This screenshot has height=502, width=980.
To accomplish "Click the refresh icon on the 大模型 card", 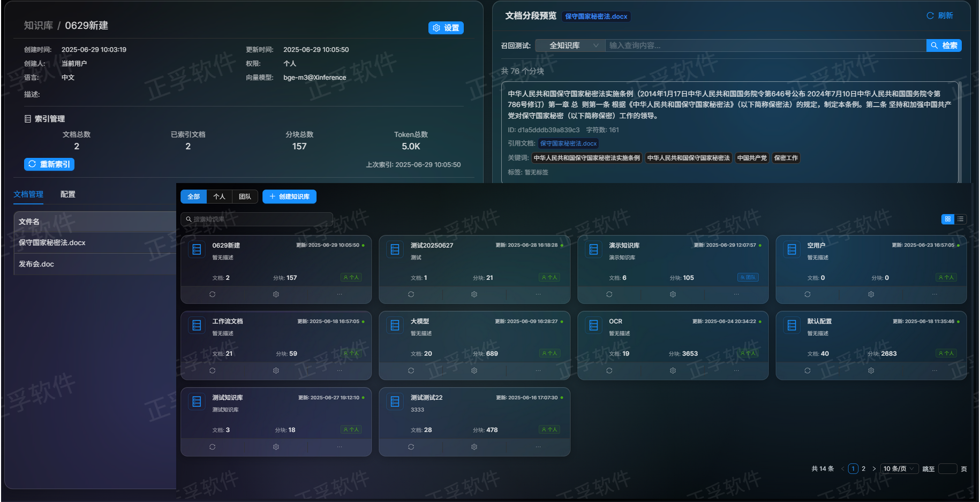I will click(x=411, y=370).
